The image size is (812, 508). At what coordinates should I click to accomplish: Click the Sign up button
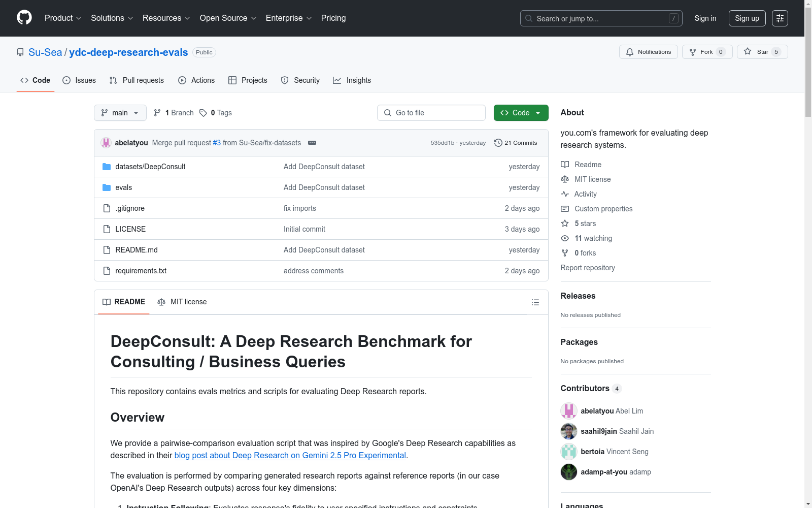(747, 18)
